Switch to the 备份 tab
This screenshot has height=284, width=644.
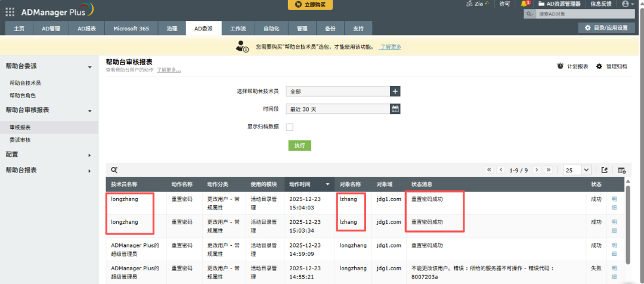pyautogui.click(x=330, y=29)
